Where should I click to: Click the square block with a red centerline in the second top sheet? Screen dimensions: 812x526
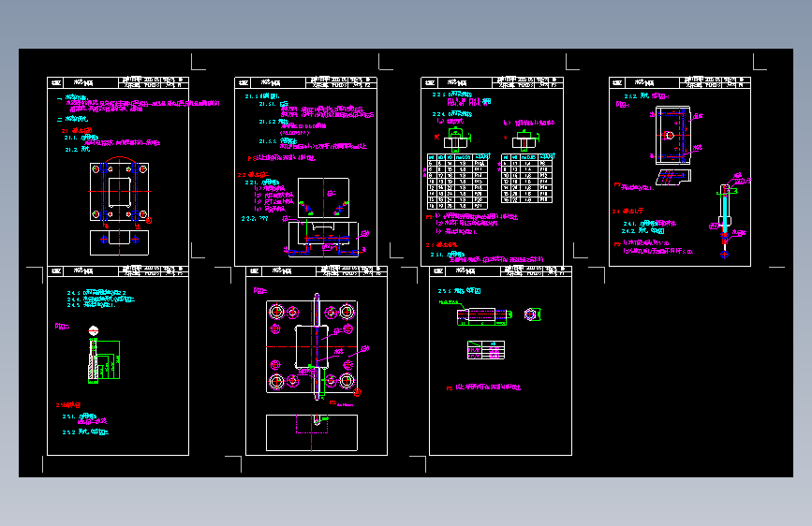point(323,197)
